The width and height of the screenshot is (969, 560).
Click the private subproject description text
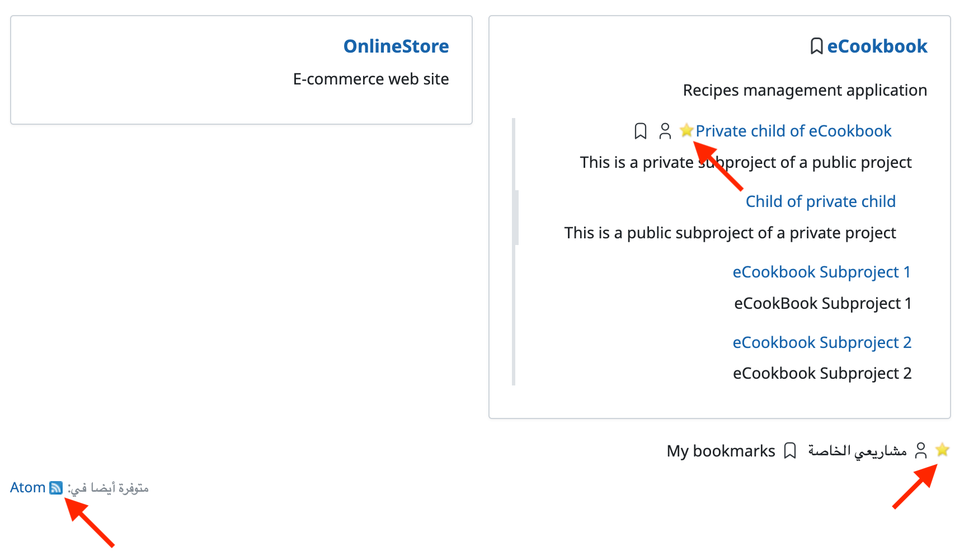pos(745,162)
